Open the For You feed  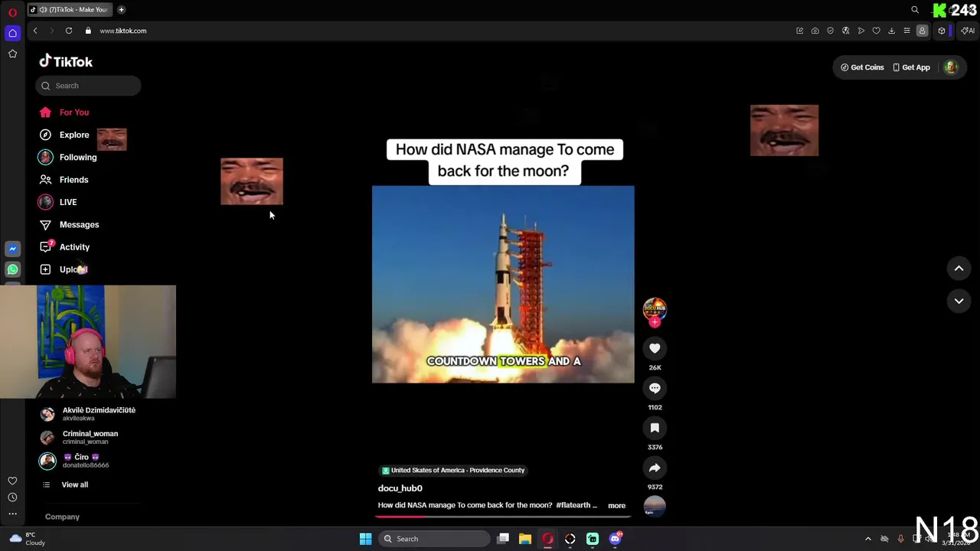click(x=65, y=112)
